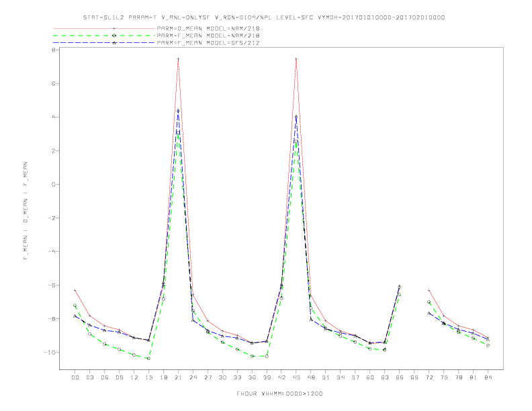Image resolution: width=532 pixels, height=411 pixels.
Task: Click x-axis forecast hour label 00
Action: pyautogui.click(x=75, y=377)
